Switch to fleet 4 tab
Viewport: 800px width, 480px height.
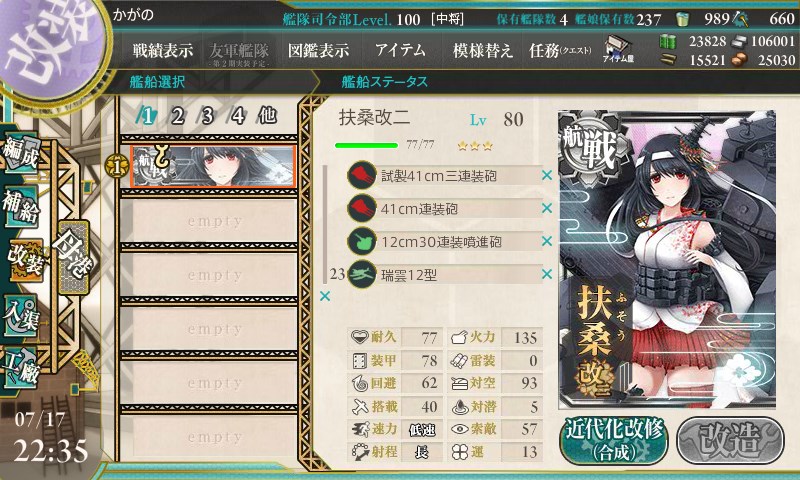[x=237, y=116]
